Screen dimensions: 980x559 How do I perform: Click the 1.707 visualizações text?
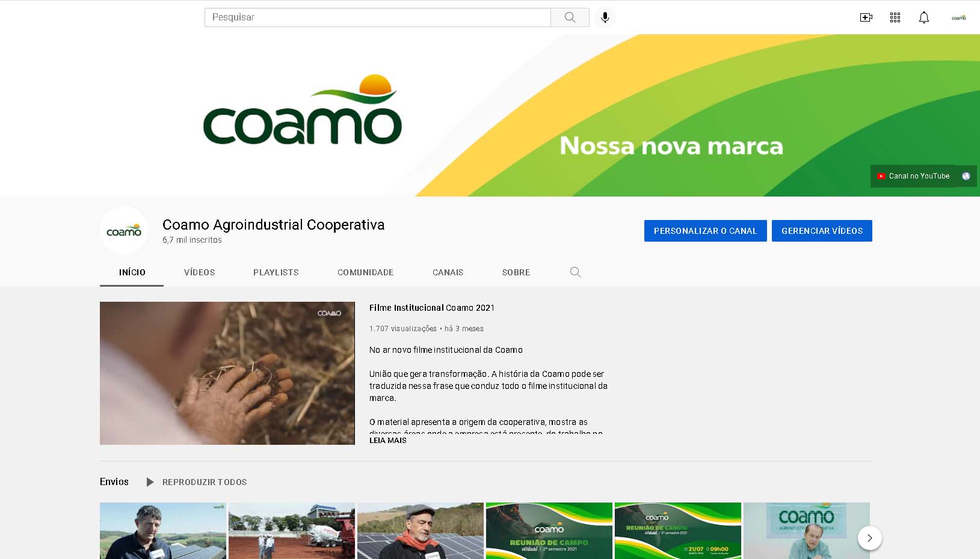click(403, 329)
